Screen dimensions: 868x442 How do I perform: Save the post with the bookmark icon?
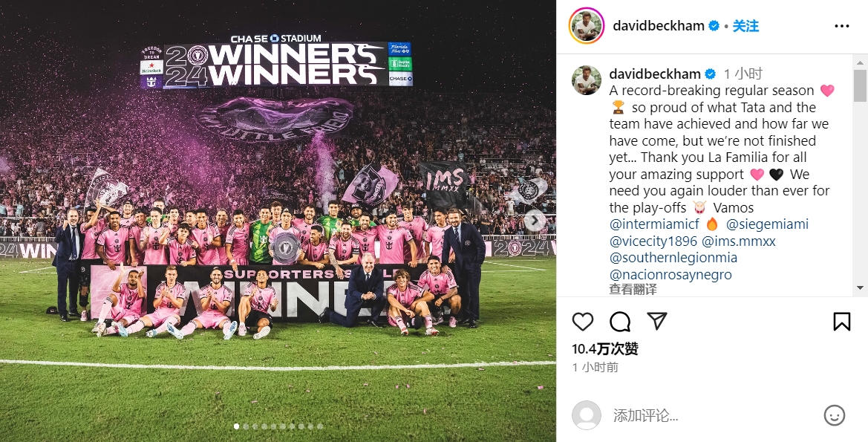[x=841, y=322]
